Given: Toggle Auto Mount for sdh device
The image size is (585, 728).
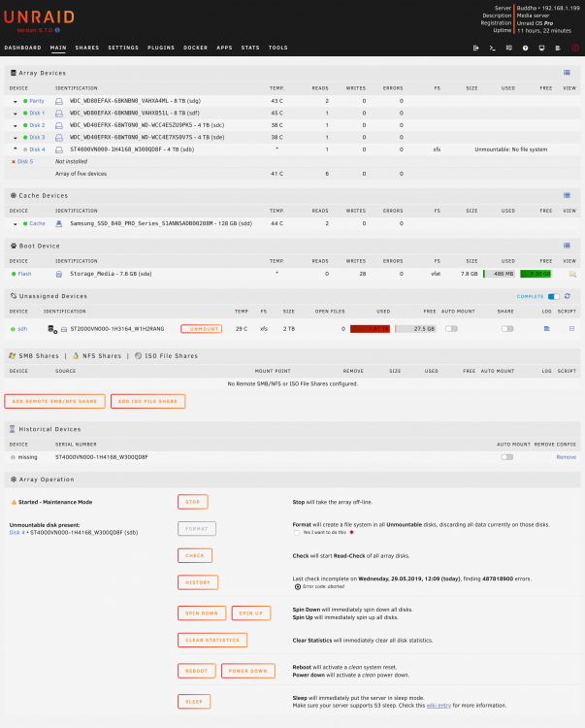Looking at the screenshot, I should tap(451, 329).
